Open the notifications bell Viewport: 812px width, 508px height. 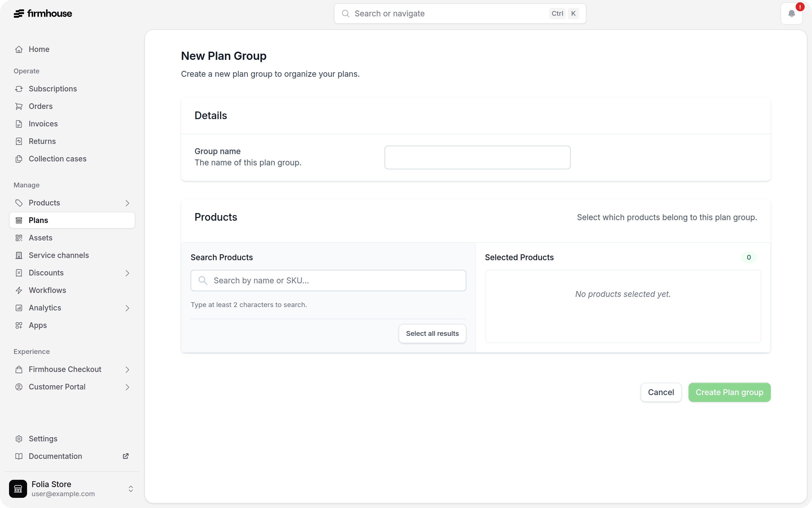click(791, 14)
